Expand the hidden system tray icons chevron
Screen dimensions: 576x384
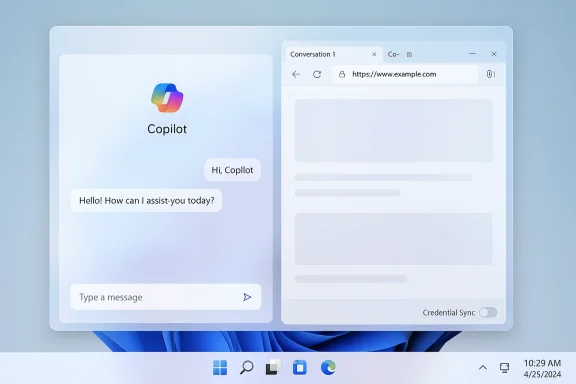click(x=483, y=367)
